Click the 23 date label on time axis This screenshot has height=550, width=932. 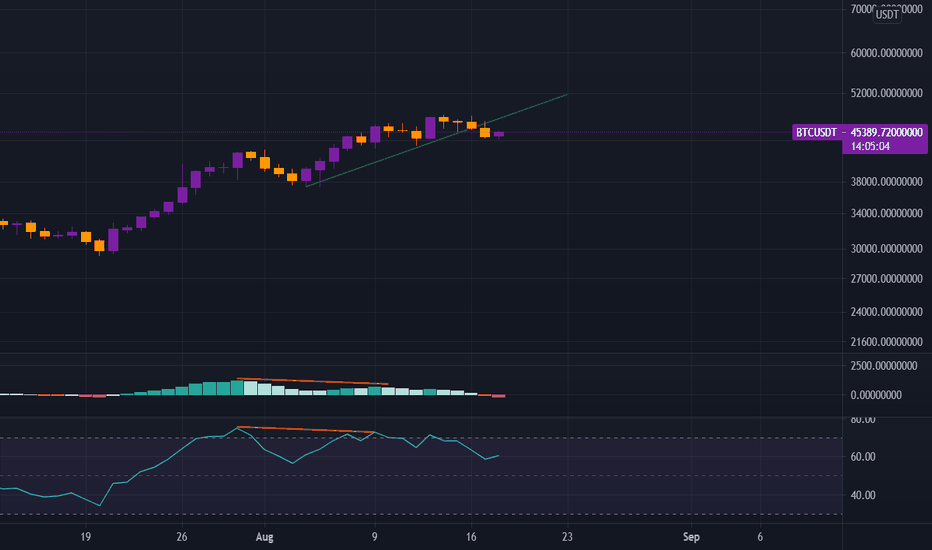568,537
